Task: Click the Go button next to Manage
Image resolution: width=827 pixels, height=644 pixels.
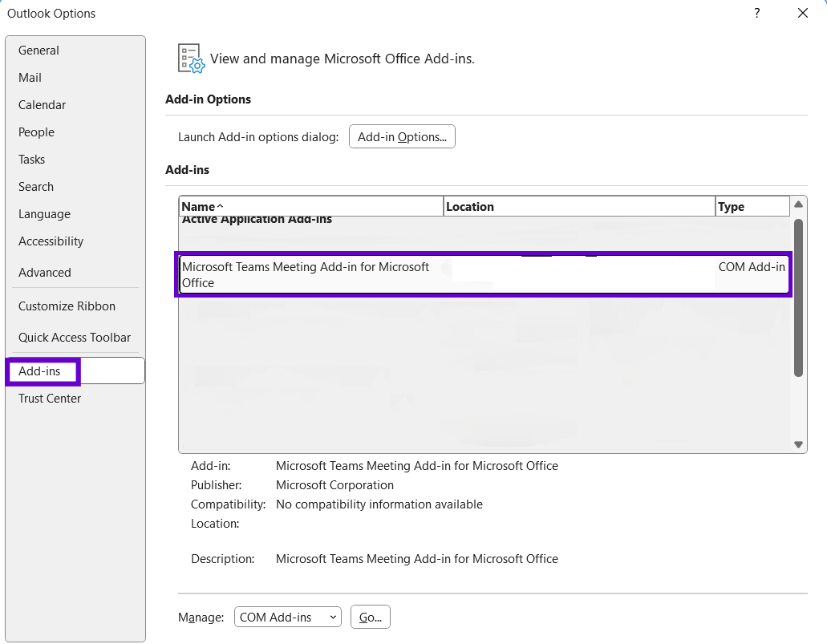Action: tap(371, 617)
